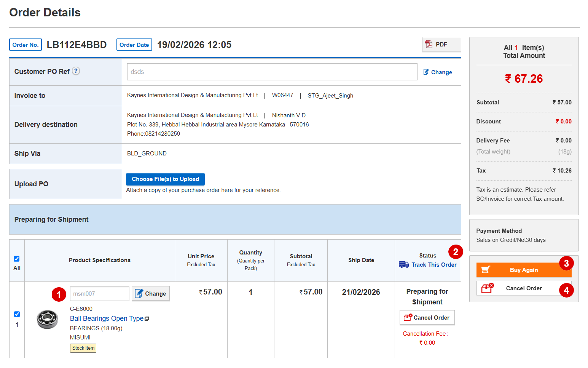Viewport: 588px width, 368px height.
Task: Open the Ball Bearings Open Type product page
Action: click(107, 318)
